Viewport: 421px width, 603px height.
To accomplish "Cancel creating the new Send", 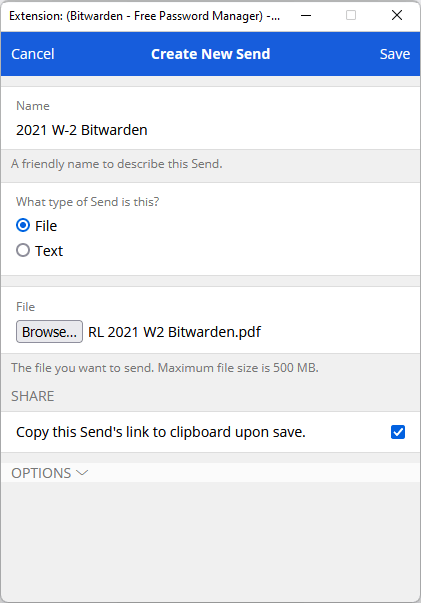I will [x=33, y=54].
